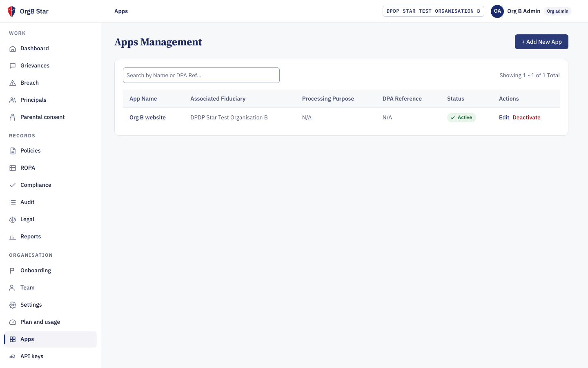Click the OrgB Star shield logo

pos(12,11)
